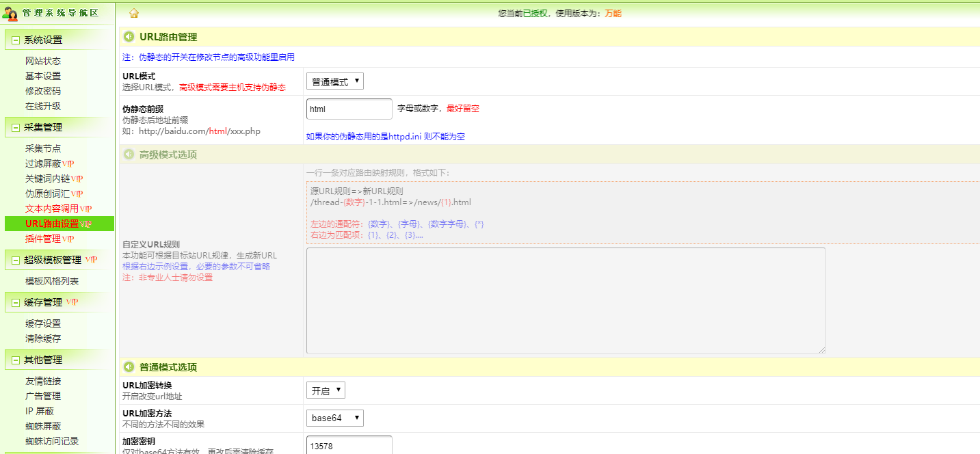Click the 伪静态前缀 html input field
The image size is (980, 454).
[349, 109]
